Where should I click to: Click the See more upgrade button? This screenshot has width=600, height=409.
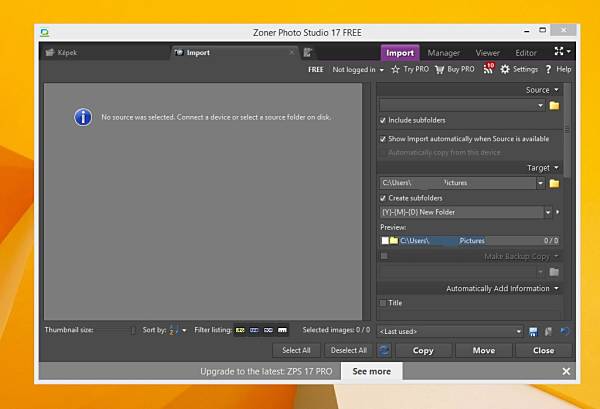tap(372, 371)
